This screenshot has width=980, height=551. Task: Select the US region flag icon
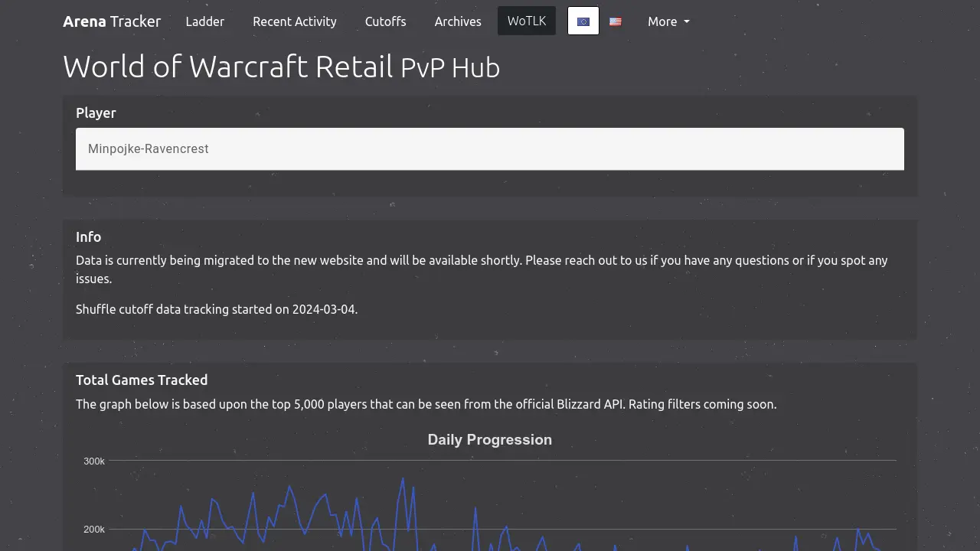616,21
